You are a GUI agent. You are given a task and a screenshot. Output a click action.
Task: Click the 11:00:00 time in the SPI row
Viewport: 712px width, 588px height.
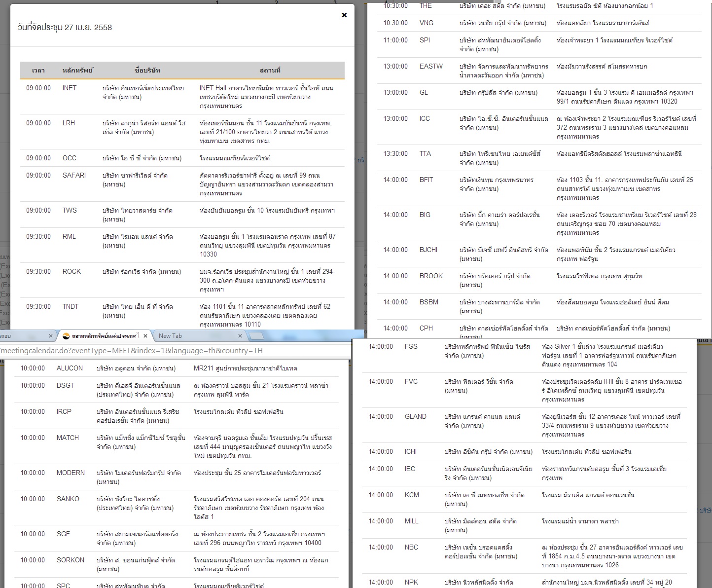pos(395,40)
